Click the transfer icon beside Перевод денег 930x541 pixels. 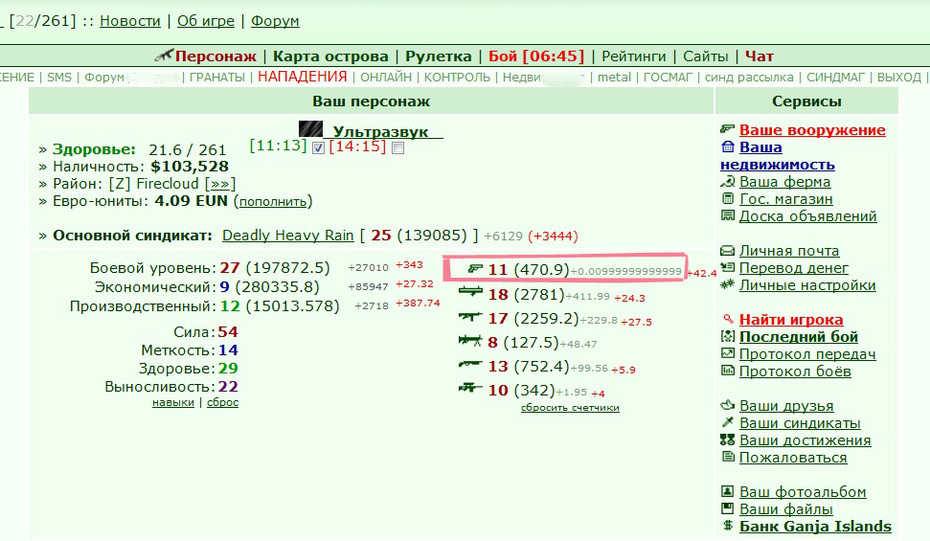(728, 268)
